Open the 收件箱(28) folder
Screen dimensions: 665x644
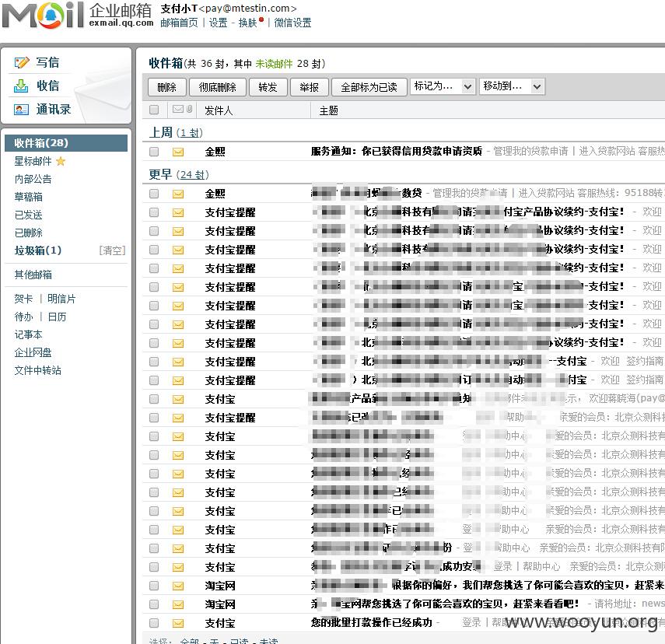coord(66,143)
